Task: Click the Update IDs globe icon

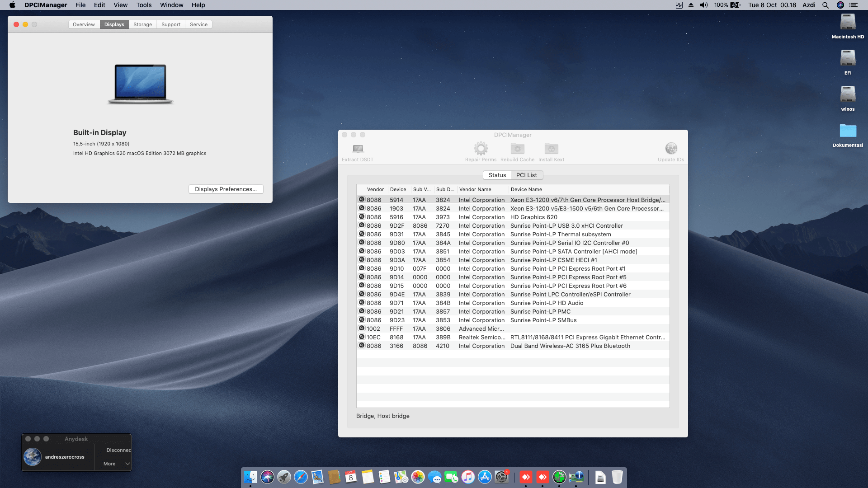Action: pos(671,149)
